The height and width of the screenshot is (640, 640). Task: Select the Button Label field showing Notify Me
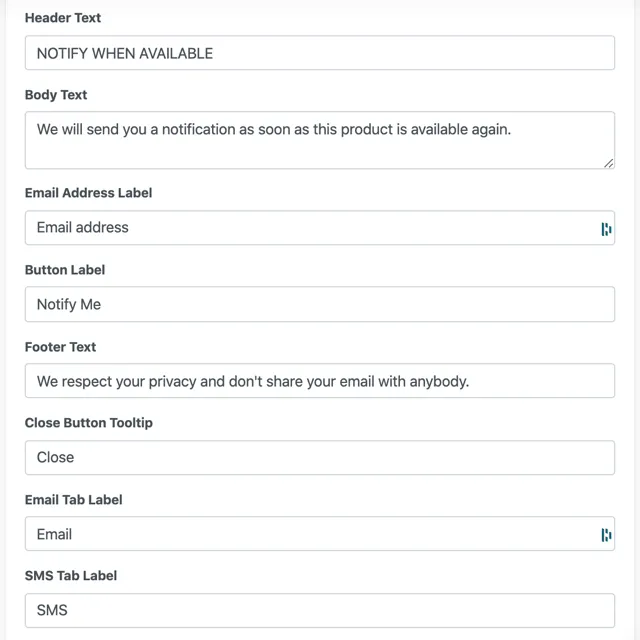pos(320,304)
